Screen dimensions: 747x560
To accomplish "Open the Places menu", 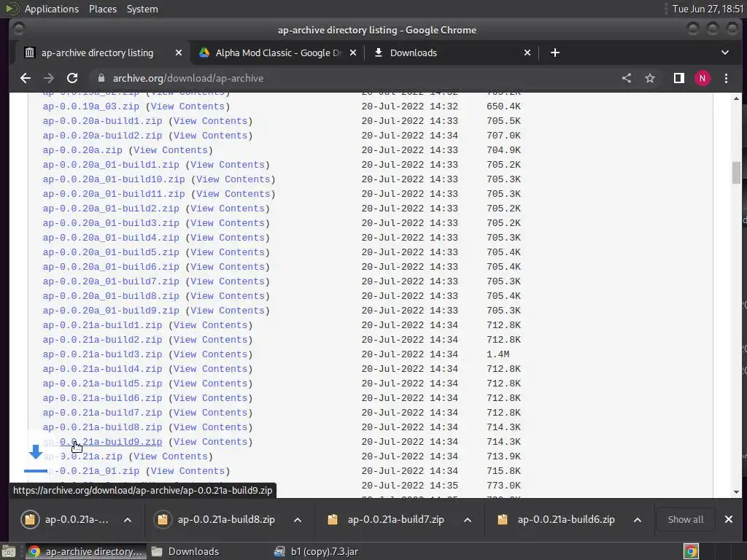I will 102,9.
